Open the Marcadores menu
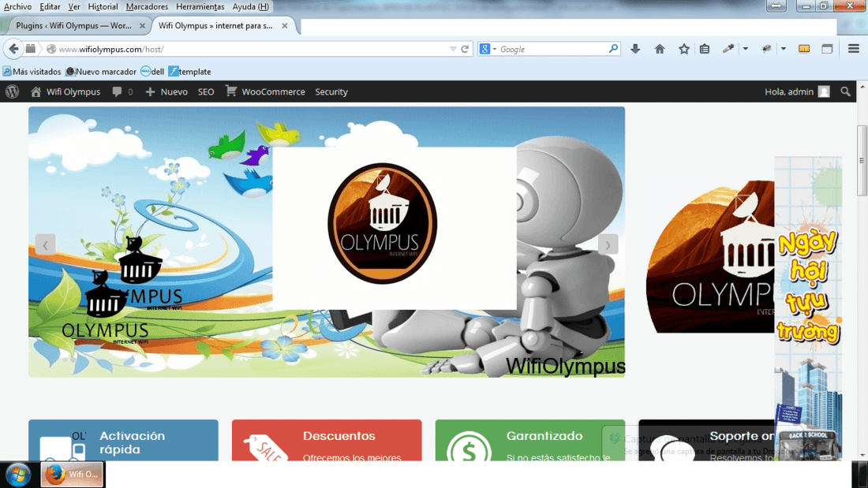868x488 pixels. click(147, 6)
